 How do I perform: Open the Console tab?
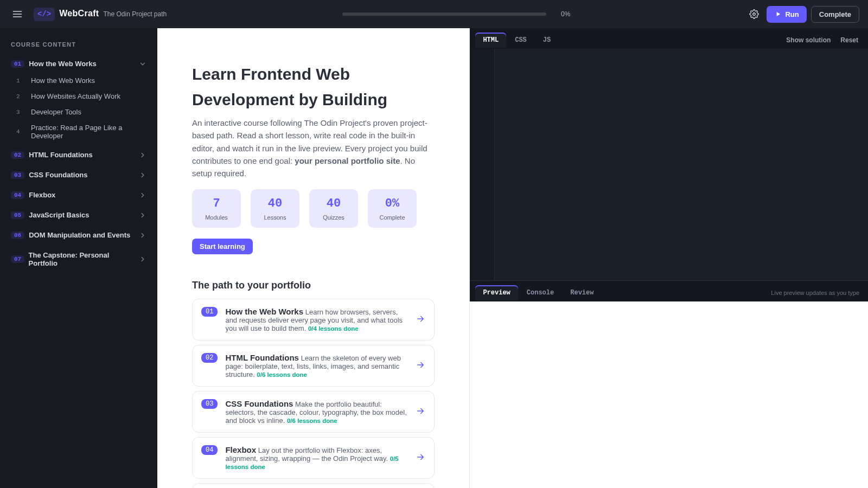click(540, 293)
